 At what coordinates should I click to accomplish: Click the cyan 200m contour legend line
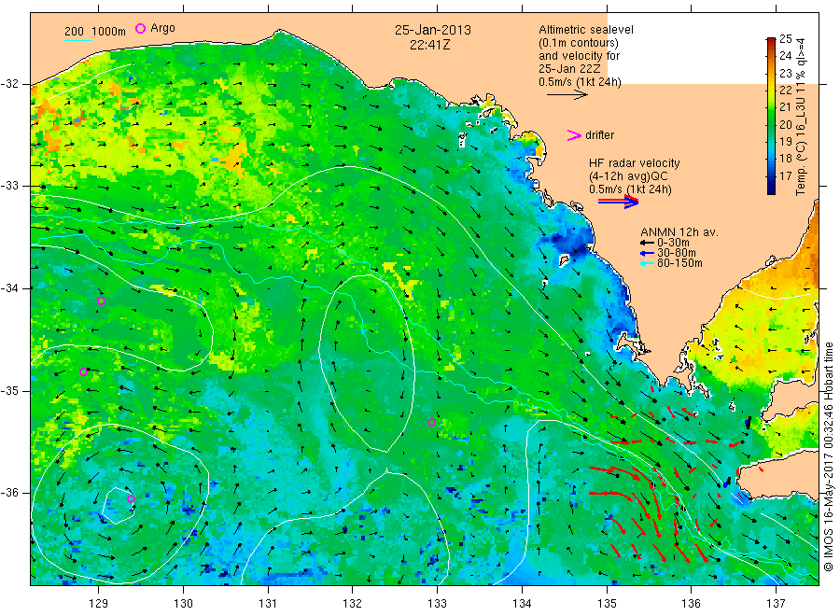tap(77, 39)
